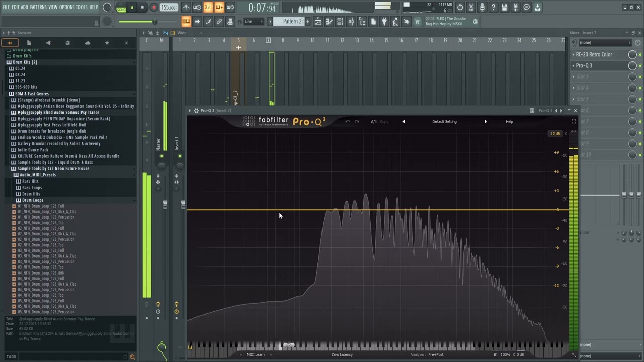Click the audio editor scissors icon

coord(471,7)
